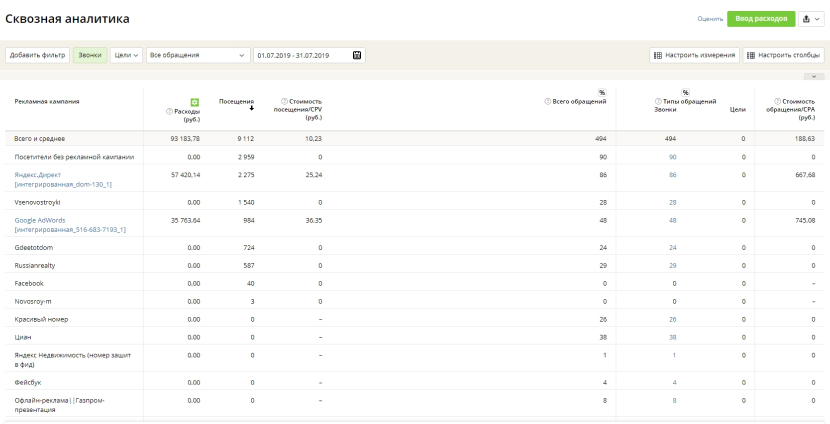Open the Яндекс.Директ campaign link

click(63, 179)
